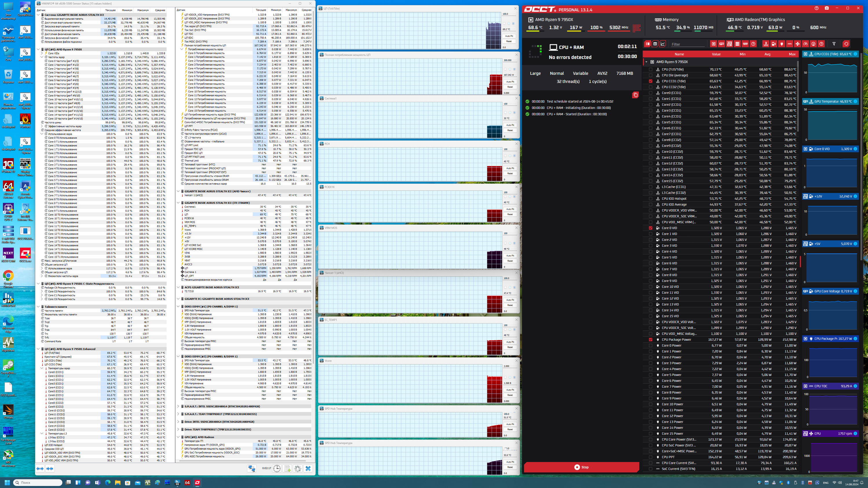Check CPU PPT checkbox in OCCT
This screenshot has height=488, width=868.
650,457
